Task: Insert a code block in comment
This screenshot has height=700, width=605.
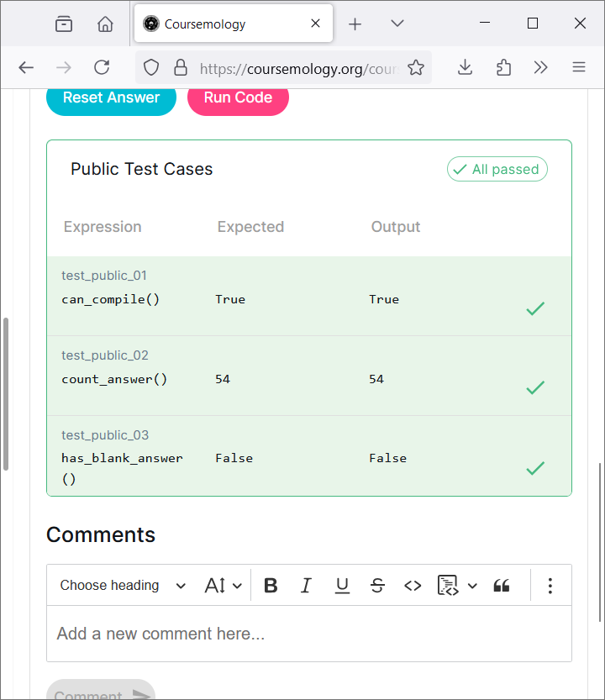Action: click(447, 586)
